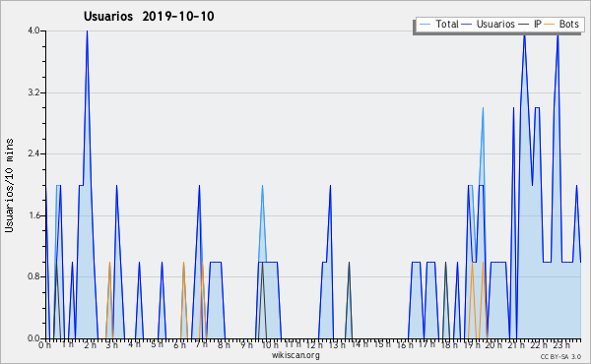The width and height of the screenshot is (591, 364).
Task: Click the '7 h' x-axis label
Action: tap(202, 344)
